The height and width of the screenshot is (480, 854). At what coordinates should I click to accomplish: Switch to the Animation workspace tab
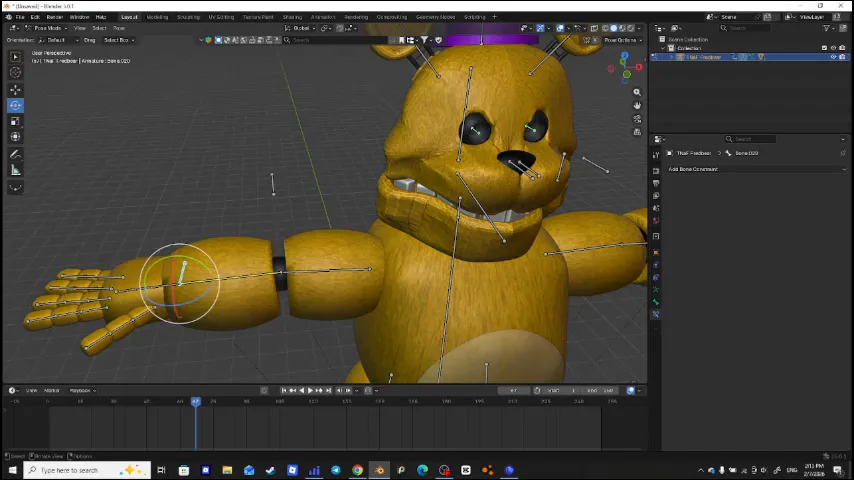[x=323, y=17]
